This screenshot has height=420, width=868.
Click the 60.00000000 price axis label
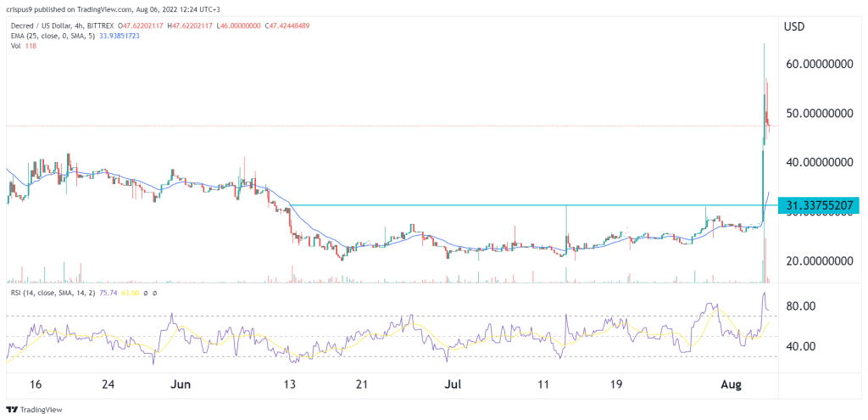(820, 64)
